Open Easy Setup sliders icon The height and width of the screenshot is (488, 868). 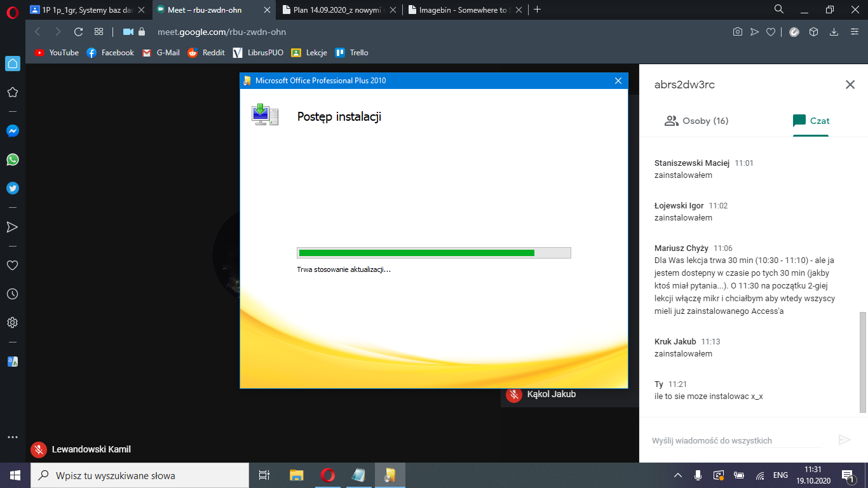click(853, 32)
